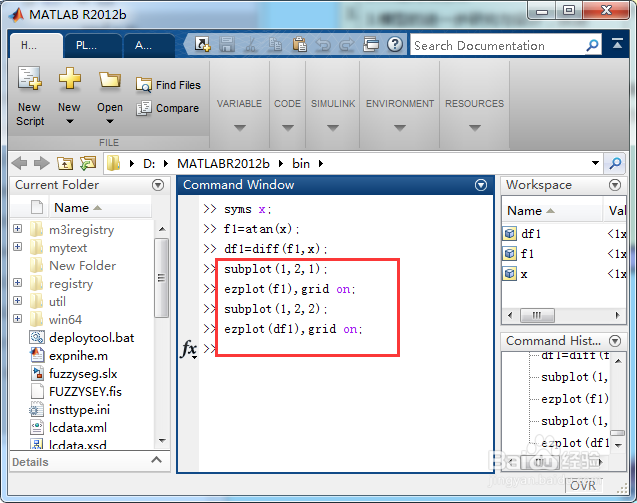Click the Undo arrow icon

pyautogui.click(x=323, y=44)
